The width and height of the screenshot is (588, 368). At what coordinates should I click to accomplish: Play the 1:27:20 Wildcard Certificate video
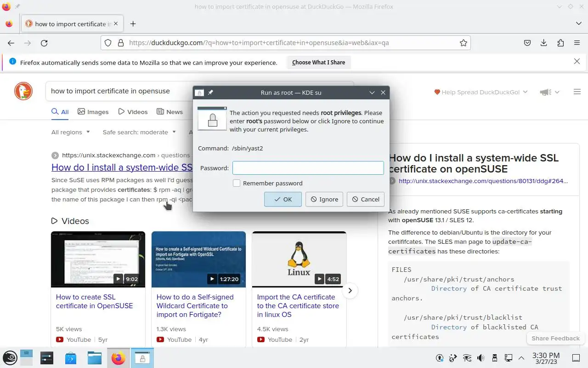click(x=198, y=259)
